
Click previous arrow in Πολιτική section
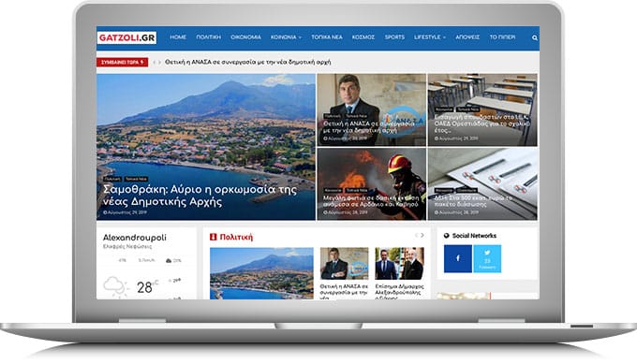(417, 236)
